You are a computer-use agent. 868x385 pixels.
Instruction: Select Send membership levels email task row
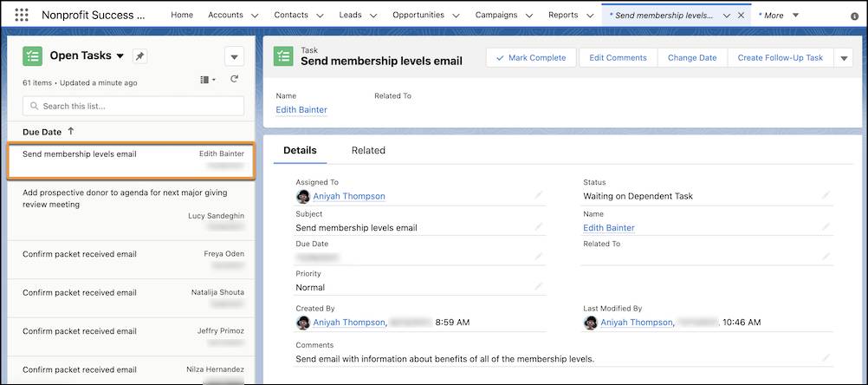point(131,160)
